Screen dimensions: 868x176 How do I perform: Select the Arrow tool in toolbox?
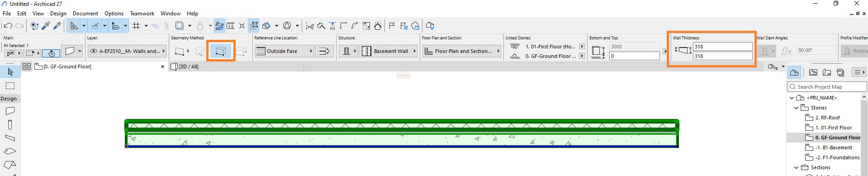click(x=10, y=72)
